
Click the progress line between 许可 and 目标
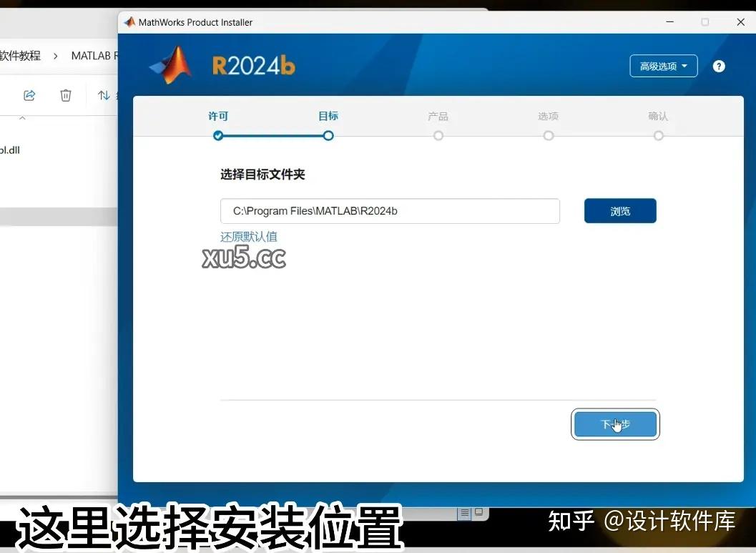pos(273,135)
